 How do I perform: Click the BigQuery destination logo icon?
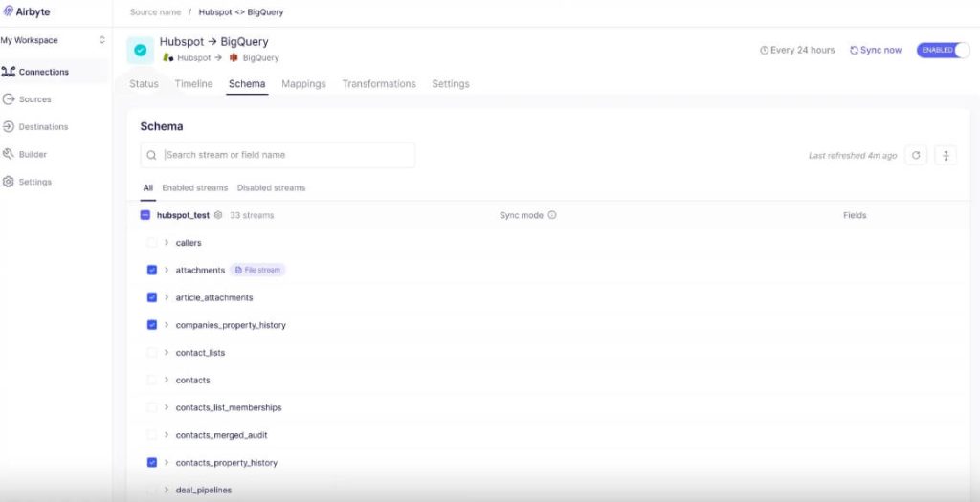tap(234, 57)
